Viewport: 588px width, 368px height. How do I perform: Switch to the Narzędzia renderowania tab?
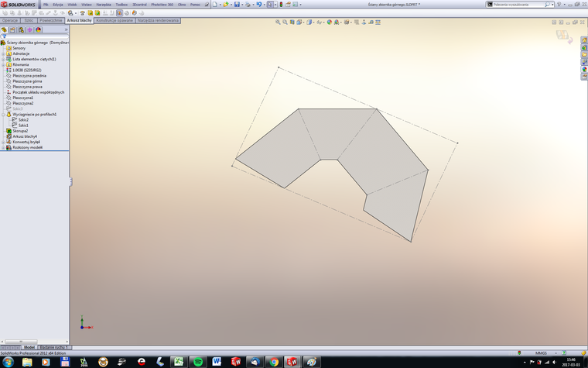tap(158, 20)
